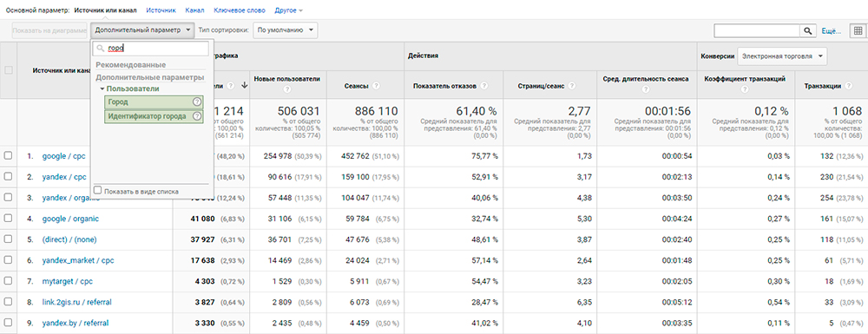Show help for Страниц/сеанс column
Image resolution: width=868 pixels, height=334 pixels.
pyautogui.click(x=571, y=86)
